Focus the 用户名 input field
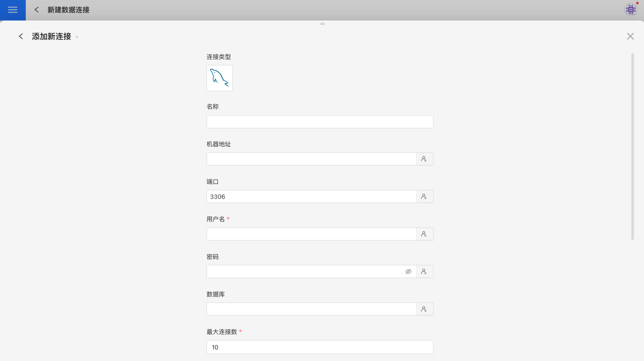The height and width of the screenshot is (361, 644). (312, 234)
